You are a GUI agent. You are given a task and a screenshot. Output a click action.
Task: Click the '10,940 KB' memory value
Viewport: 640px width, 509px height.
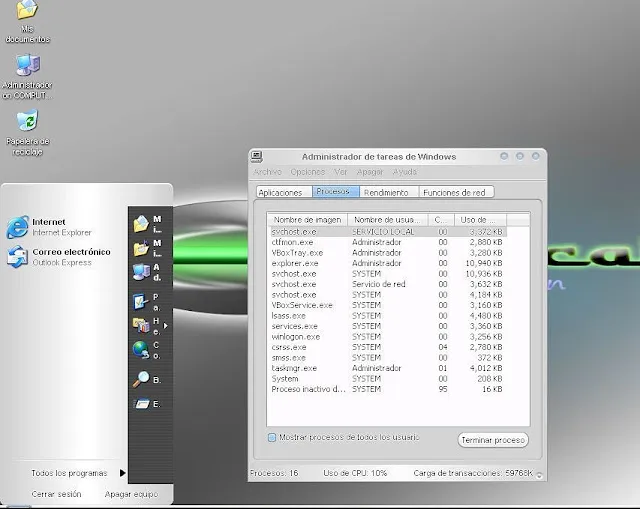coord(484,263)
